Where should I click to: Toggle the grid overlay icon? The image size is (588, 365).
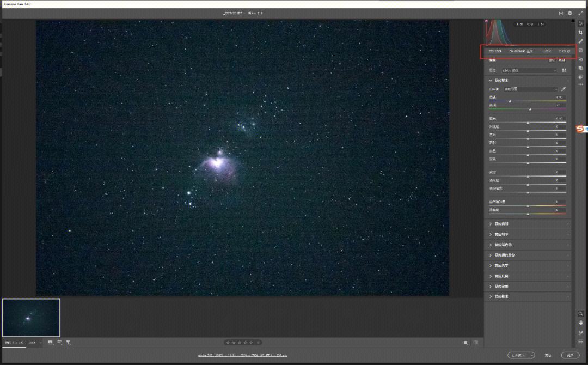581,342
